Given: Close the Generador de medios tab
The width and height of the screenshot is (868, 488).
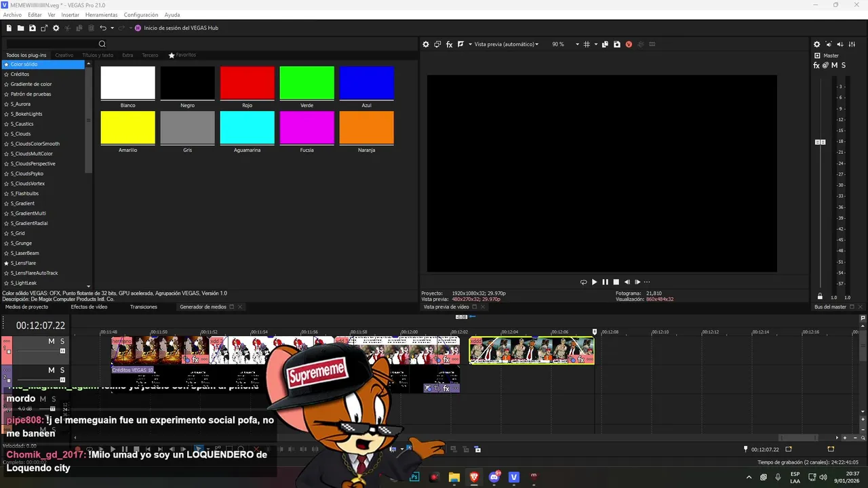Looking at the screenshot, I should pyautogui.click(x=240, y=307).
